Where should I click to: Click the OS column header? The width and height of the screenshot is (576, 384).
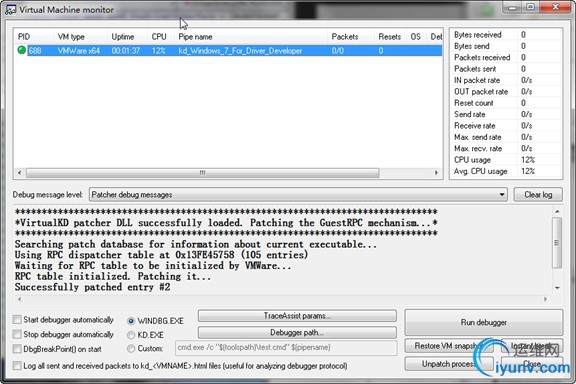(415, 37)
